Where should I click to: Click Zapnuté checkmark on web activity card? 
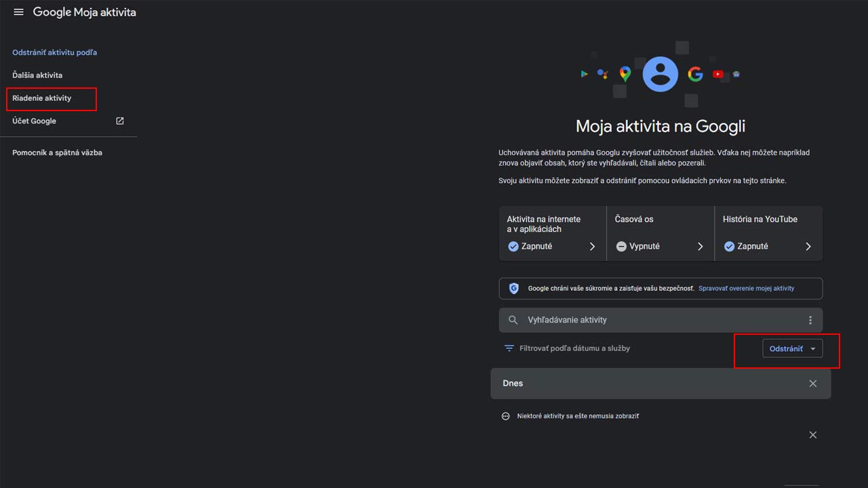click(513, 247)
